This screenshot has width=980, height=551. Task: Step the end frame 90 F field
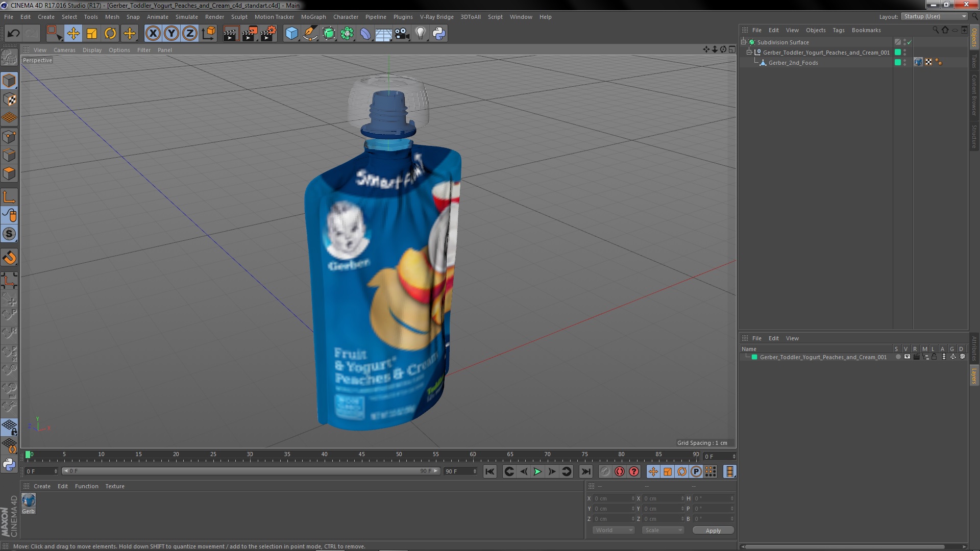[x=475, y=471]
